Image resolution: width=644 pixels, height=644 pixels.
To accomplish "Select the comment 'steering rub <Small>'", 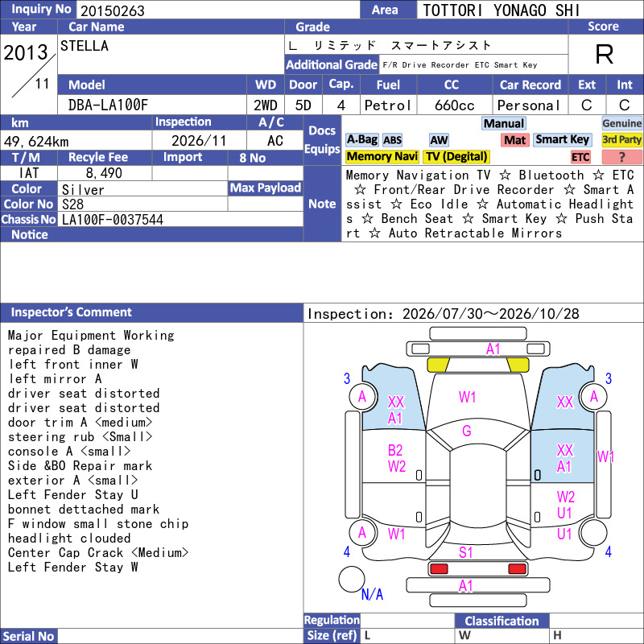I will pos(80,436).
